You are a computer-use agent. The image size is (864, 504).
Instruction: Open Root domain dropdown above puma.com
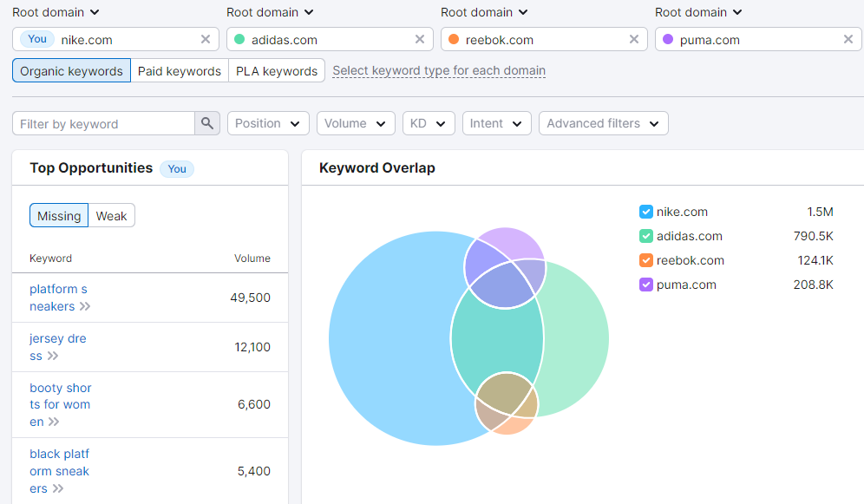[698, 12]
